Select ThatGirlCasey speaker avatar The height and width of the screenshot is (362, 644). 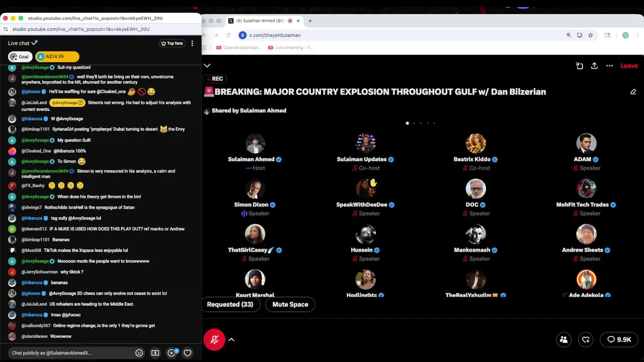pos(255,234)
